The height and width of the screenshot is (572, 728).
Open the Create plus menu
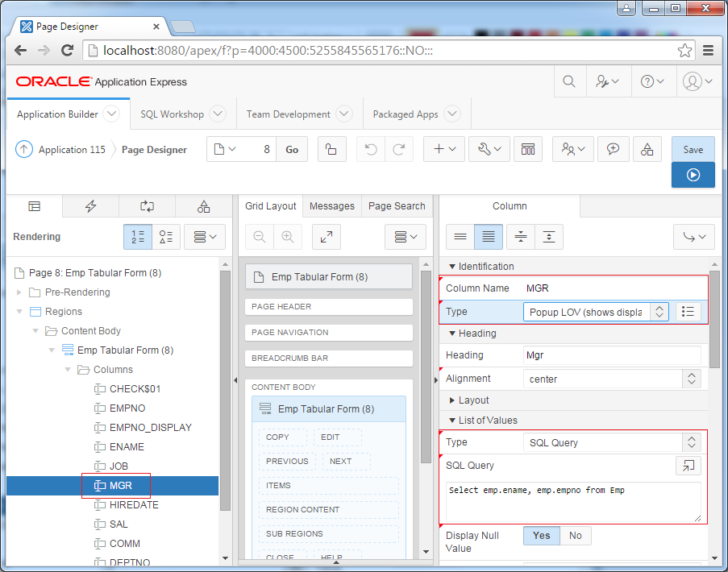point(444,149)
